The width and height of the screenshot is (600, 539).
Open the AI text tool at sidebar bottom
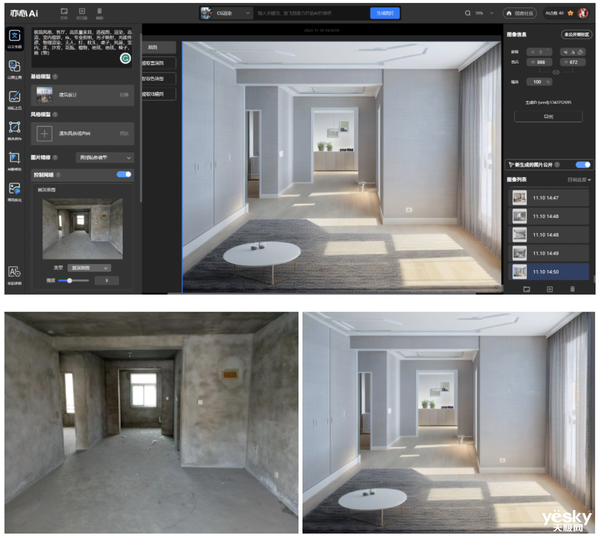click(x=15, y=275)
